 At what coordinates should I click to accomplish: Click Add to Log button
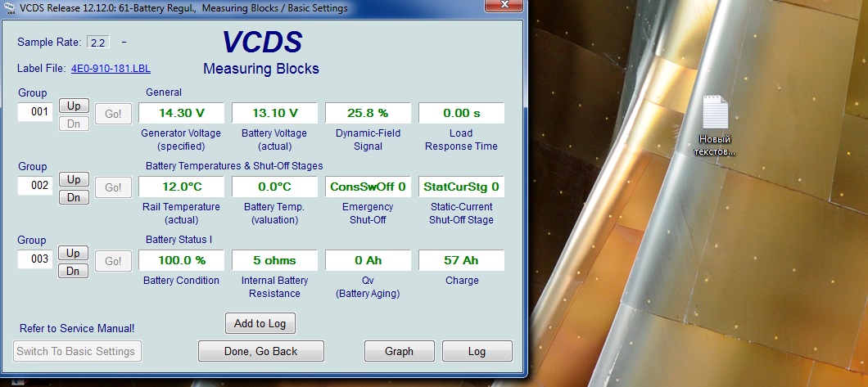[260, 323]
